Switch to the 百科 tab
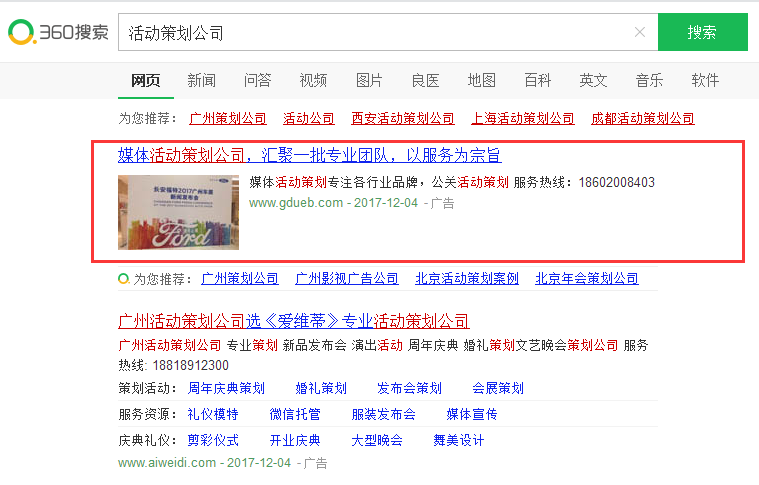This screenshot has height=485, width=759. pyautogui.click(x=537, y=80)
